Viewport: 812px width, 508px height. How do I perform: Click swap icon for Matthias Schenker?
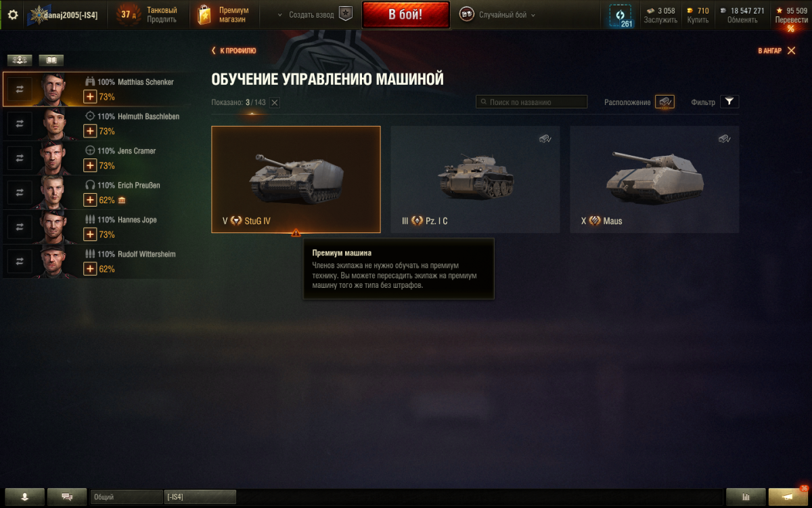tap(19, 89)
